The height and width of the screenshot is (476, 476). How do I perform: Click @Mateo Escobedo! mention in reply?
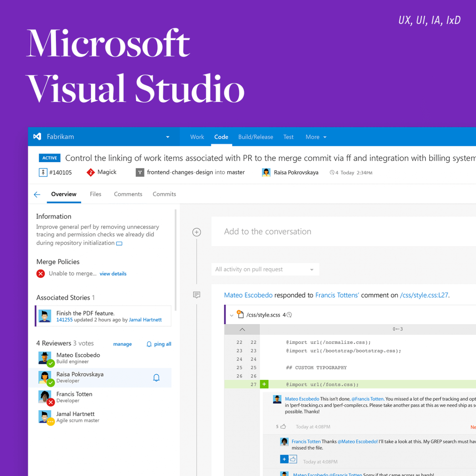pyautogui.click(x=358, y=441)
